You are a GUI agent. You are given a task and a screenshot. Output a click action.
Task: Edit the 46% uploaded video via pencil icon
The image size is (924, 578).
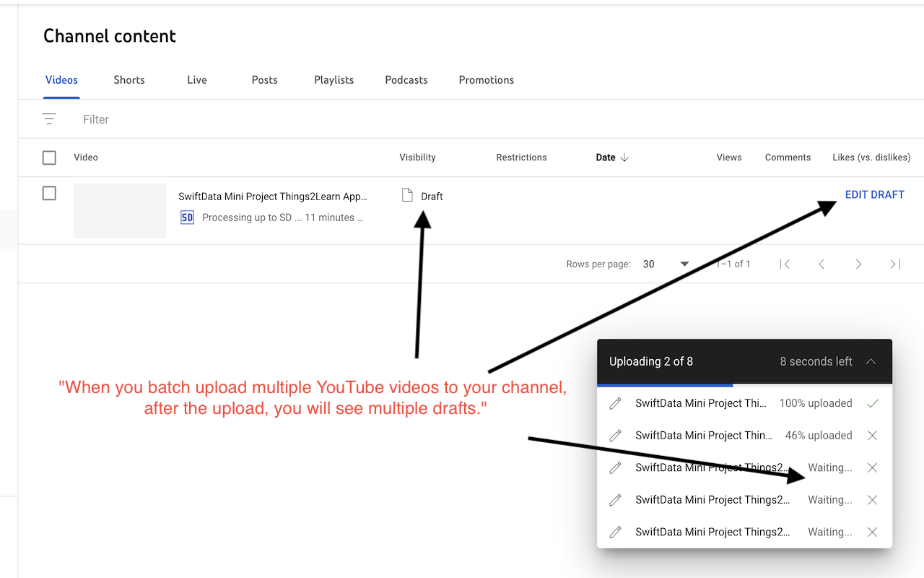pos(616,436)
